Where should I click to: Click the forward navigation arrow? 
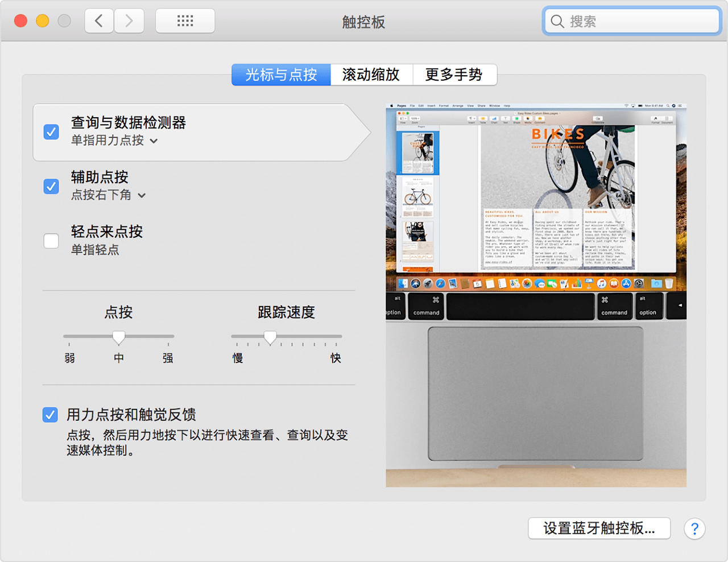point(129,20)
